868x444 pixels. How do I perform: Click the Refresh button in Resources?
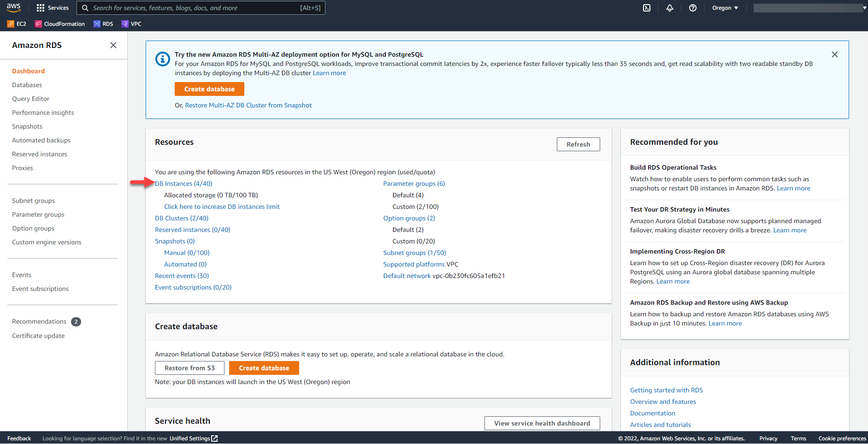click(x=578, y=144)
